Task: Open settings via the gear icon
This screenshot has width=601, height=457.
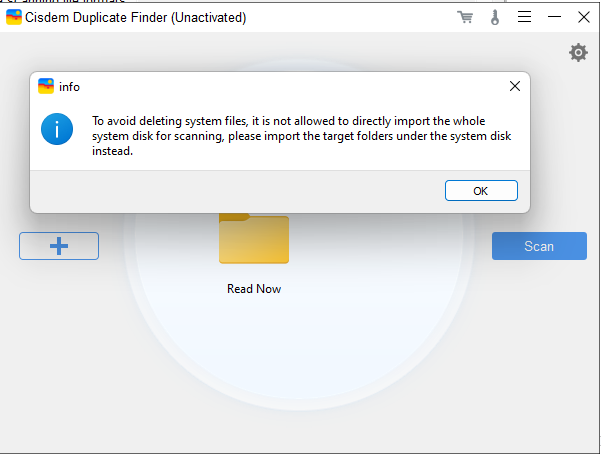Action: click(578, 53)
